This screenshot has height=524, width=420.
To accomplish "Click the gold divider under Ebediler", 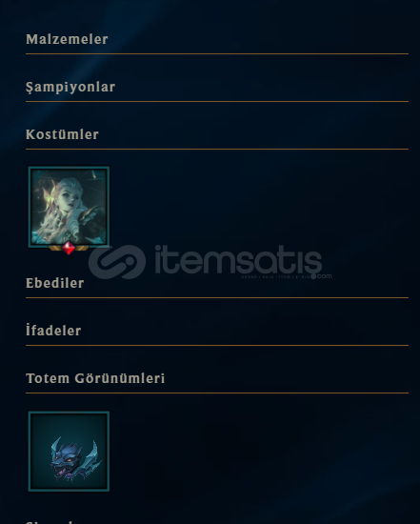I will tap(217, 297).
